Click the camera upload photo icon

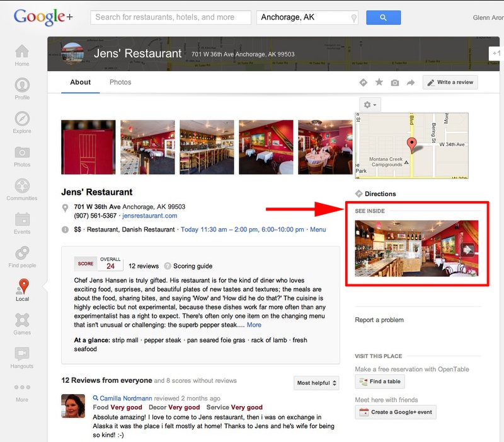(x=395, y=83)
